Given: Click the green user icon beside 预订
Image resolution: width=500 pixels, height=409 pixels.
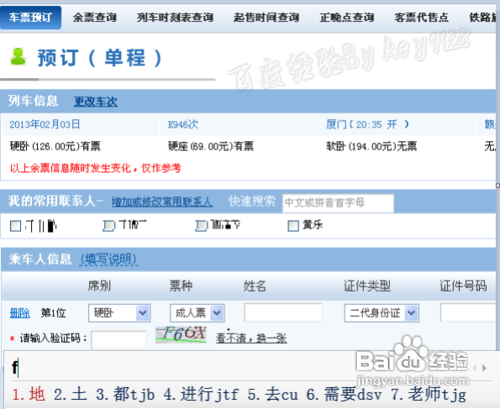Looking at the screenshot, I should [18, 57].
